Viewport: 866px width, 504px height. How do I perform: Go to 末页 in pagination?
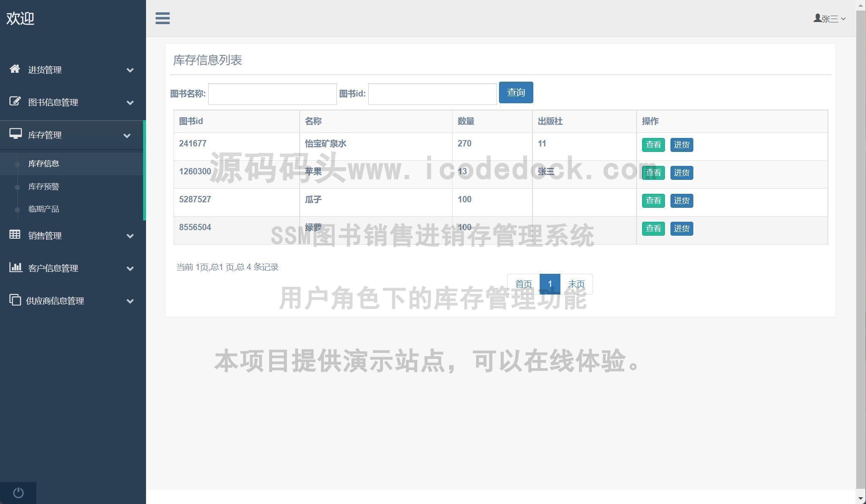click(576, 284)
